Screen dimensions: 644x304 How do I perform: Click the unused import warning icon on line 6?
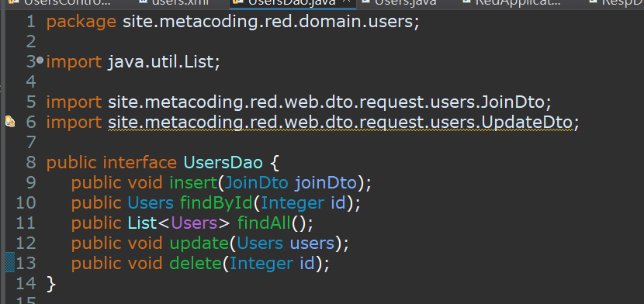click(10, 122)
